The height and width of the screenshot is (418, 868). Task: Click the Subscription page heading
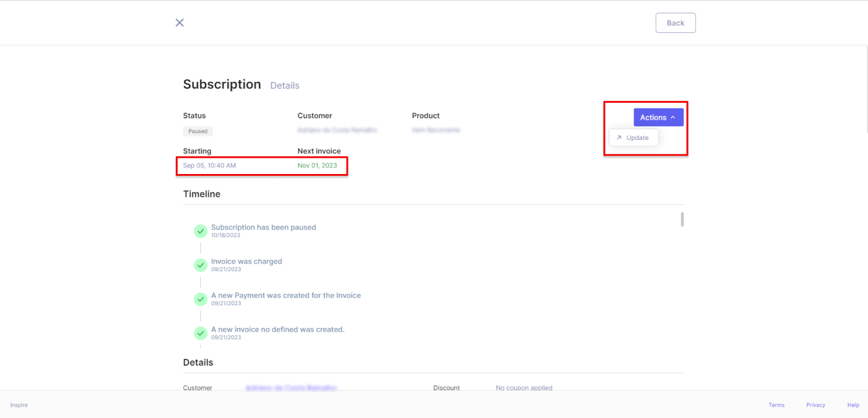(222, 84)
